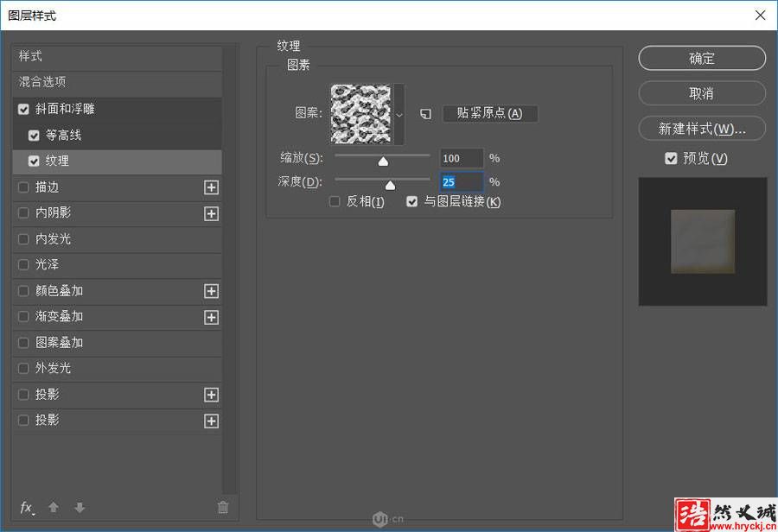The image size is (778, 532).
Task: Open 斜面和浮雕 settings row
Action: tap(117, 109)
